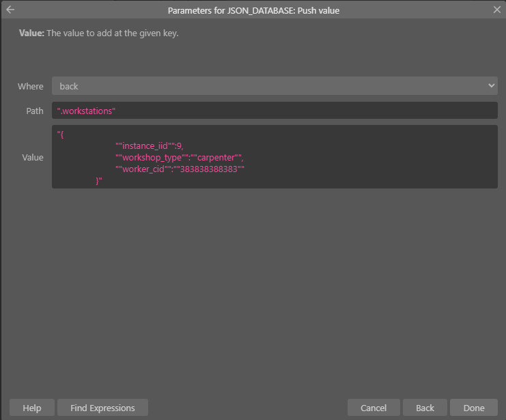Viewport: 506px width, 420px height.
Task: Cancel the parameter editing
Action: (374, 408)
